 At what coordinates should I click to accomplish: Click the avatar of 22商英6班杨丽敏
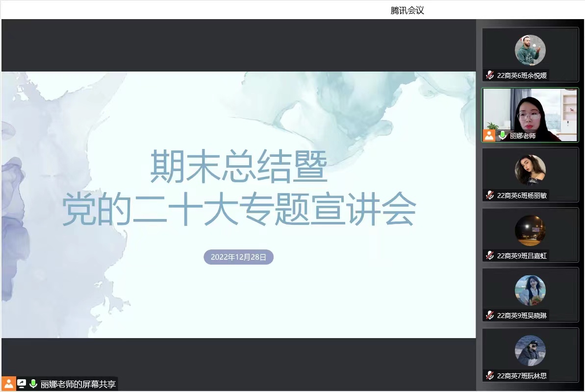coord(530,170)
